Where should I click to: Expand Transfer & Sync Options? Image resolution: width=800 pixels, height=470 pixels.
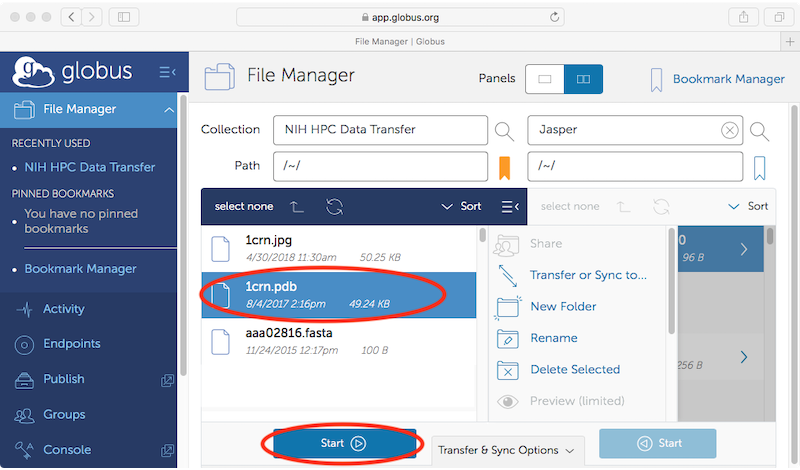(x=510, y=450)
